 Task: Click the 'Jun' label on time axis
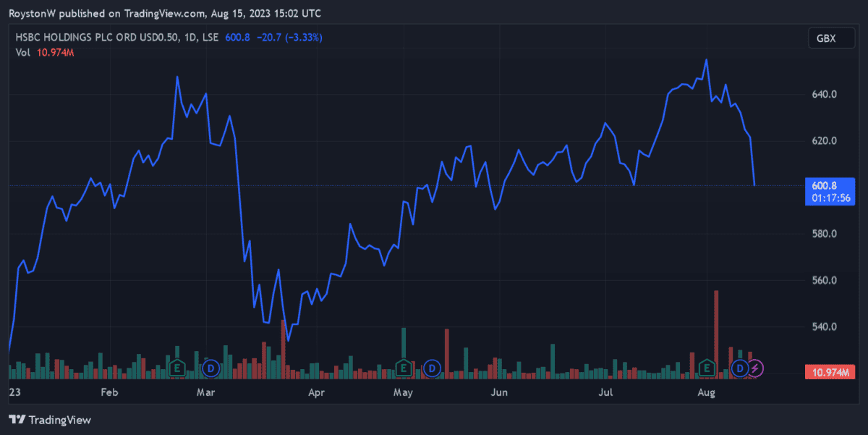pos(499,392)
